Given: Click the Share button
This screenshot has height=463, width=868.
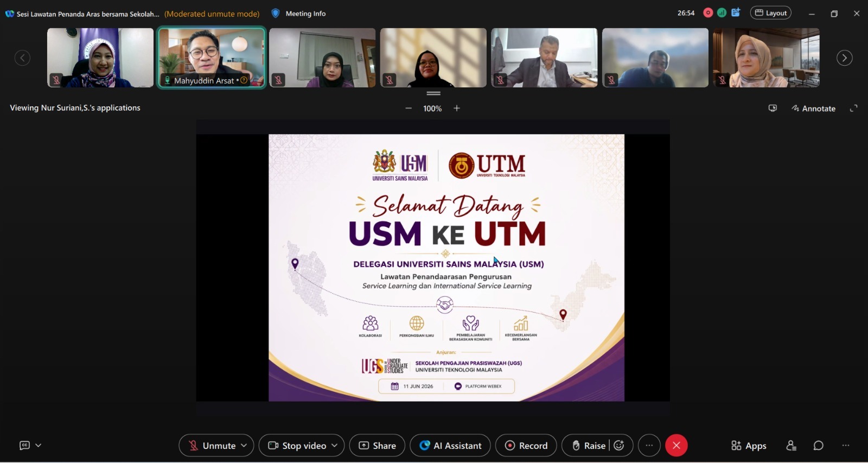Looking at the screenshot, I should click(x=377, y=446).
